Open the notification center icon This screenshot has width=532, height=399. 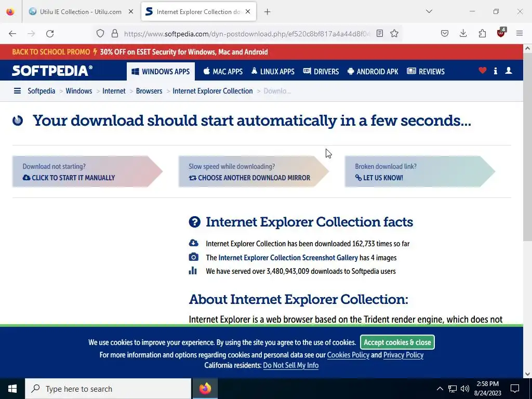click(515, 389)
